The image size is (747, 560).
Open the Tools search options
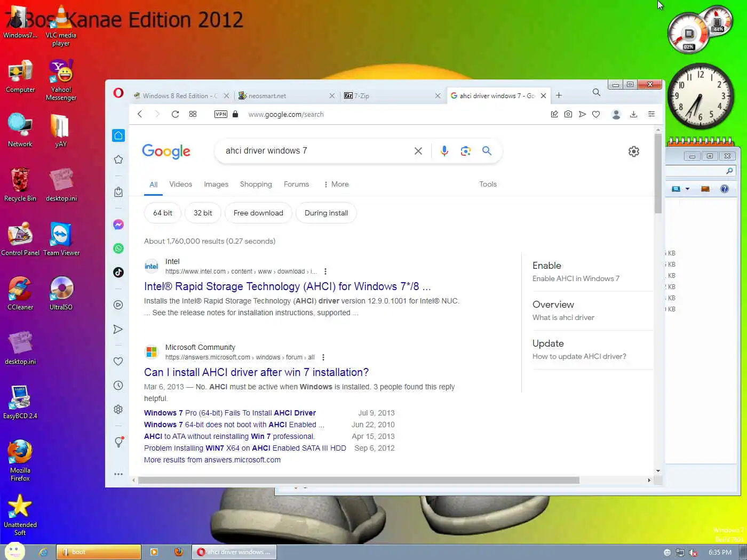488,184
